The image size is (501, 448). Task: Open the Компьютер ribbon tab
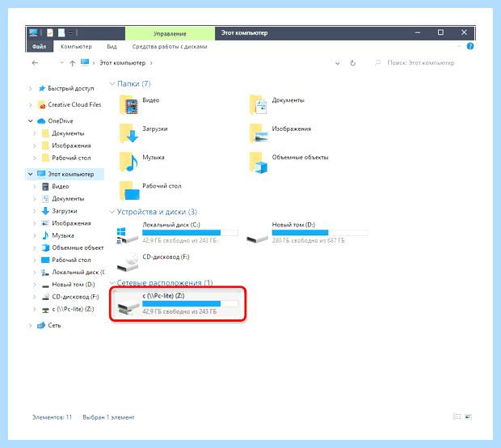76,47
